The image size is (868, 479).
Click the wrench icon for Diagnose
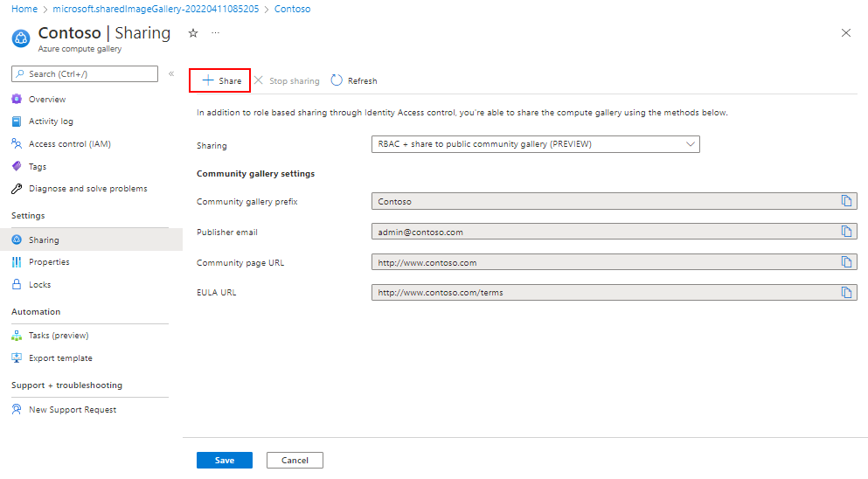tap(17, 189)
